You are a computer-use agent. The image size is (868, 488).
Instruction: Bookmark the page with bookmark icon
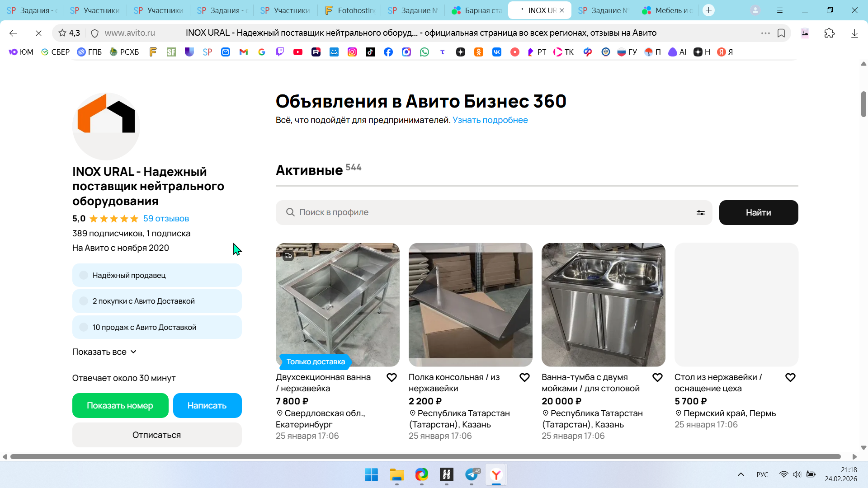coord(781,33)
